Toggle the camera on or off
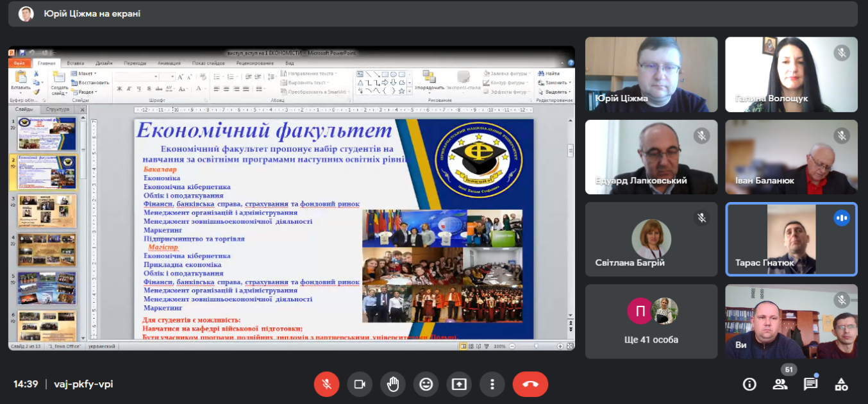The width and height of the screenshot is (868, 404). tap(360, 384)
